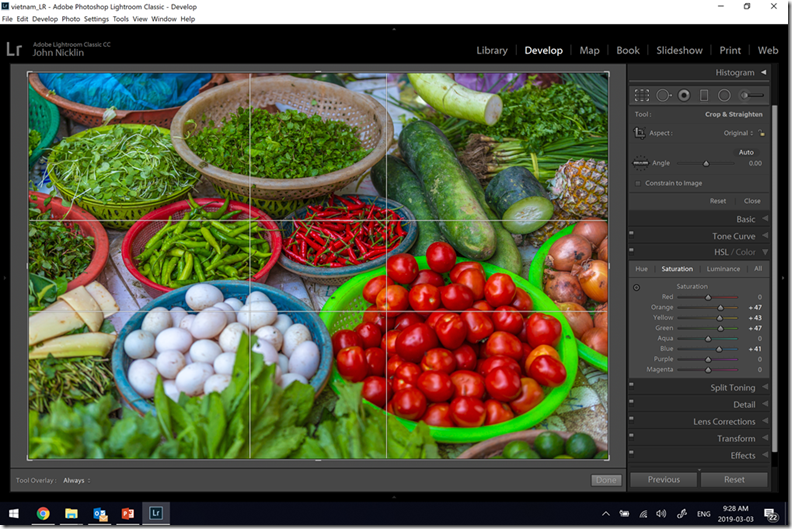
Task: Click the Straighten level tool icon
Action: point(641,163)
